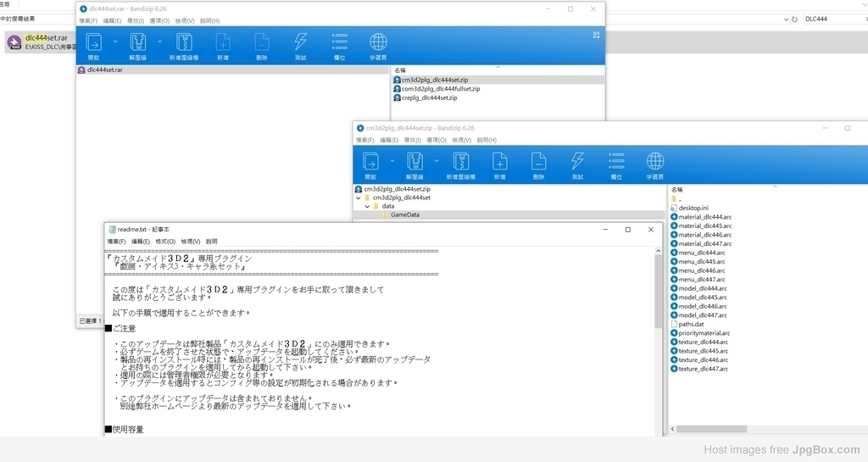Click the horizontal scrollbar thumb under the zip file list
The image size is (868, 462).
711,429
